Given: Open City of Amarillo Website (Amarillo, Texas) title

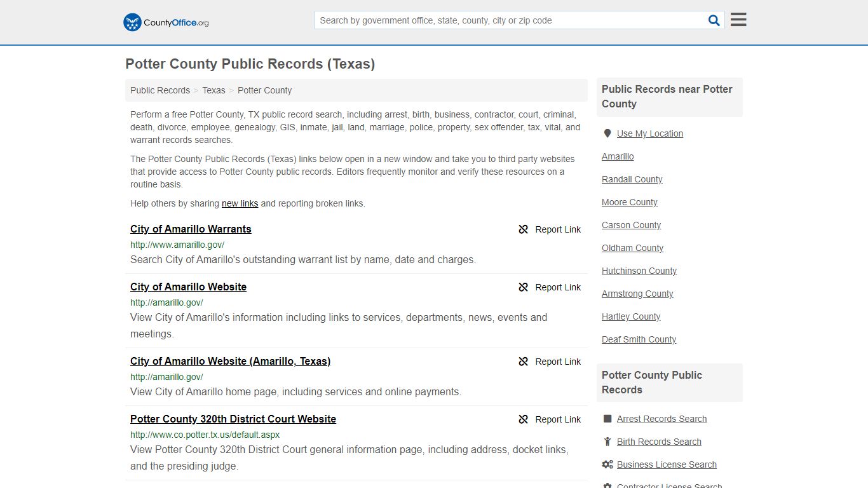Looking at the screenshot, I should point(230,361).
